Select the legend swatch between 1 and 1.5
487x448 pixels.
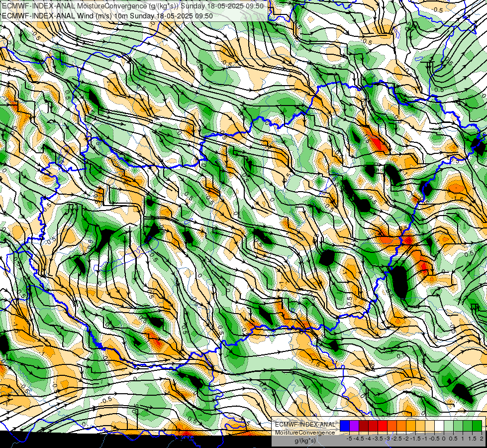pyautogui.click(x=468, y=426)
